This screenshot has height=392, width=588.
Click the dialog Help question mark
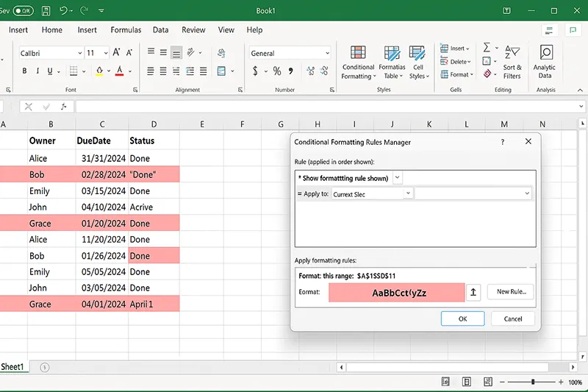click(503, 142)
